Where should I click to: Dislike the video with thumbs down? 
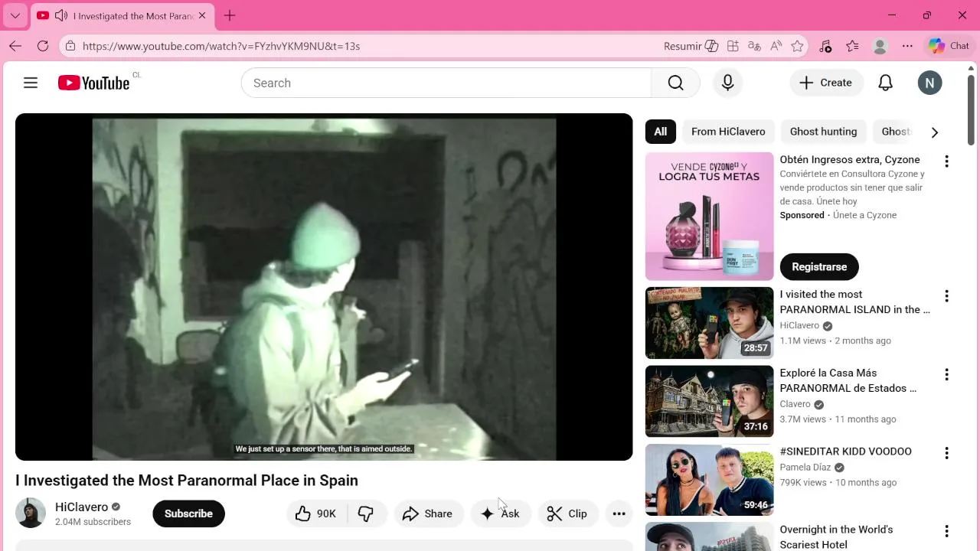point(366,514)
